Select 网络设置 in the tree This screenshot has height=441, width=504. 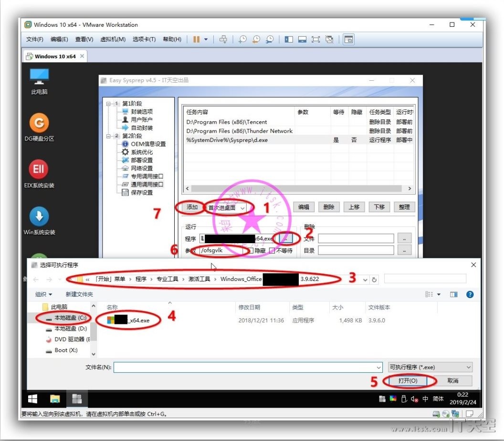(x=142, y=168)
